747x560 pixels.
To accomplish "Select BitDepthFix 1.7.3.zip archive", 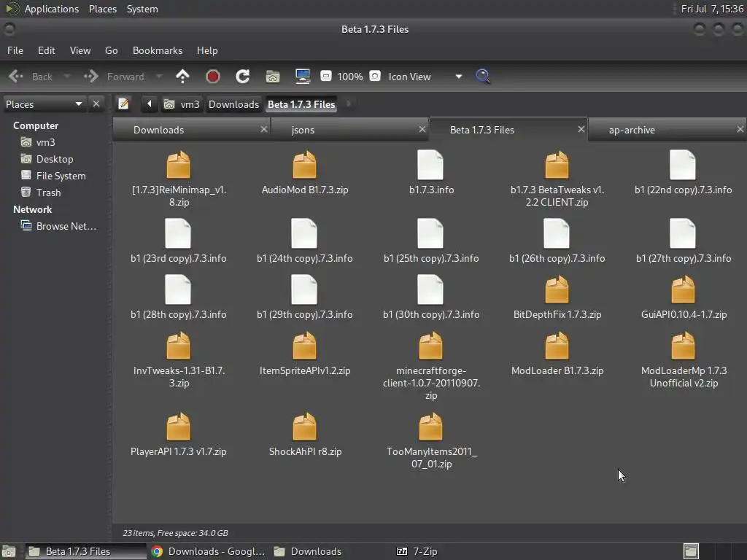I will tap(557, 297).
